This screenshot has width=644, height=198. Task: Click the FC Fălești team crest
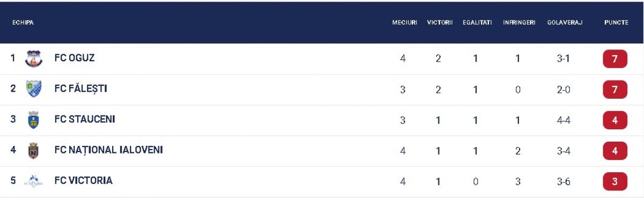[x=34, y=89]
